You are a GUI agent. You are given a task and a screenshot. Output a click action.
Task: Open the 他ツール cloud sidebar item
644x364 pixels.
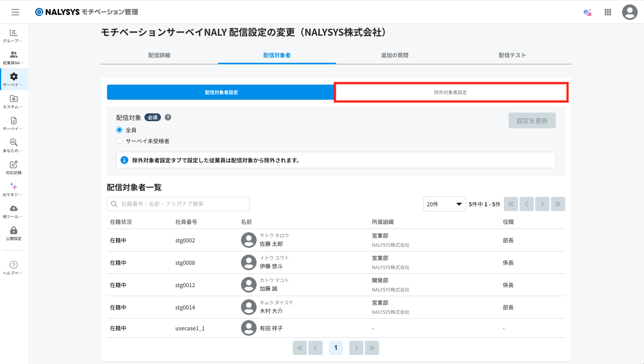14,211
